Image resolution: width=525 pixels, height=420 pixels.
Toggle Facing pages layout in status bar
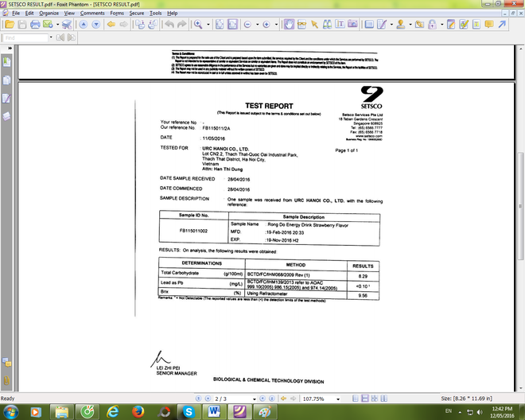click(375, 399)
